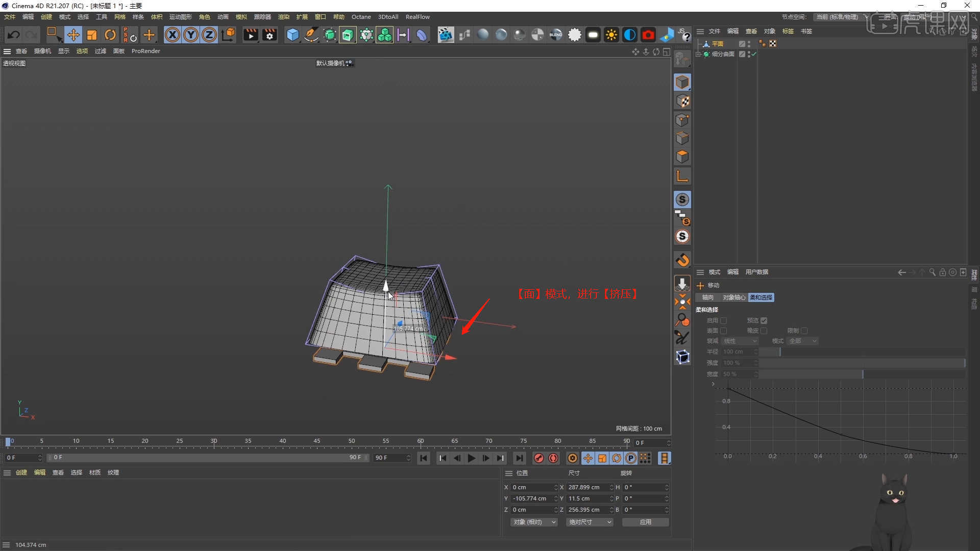Adjust the 宽度 width slider
The image size is (980, 551).
click(863, 374)
